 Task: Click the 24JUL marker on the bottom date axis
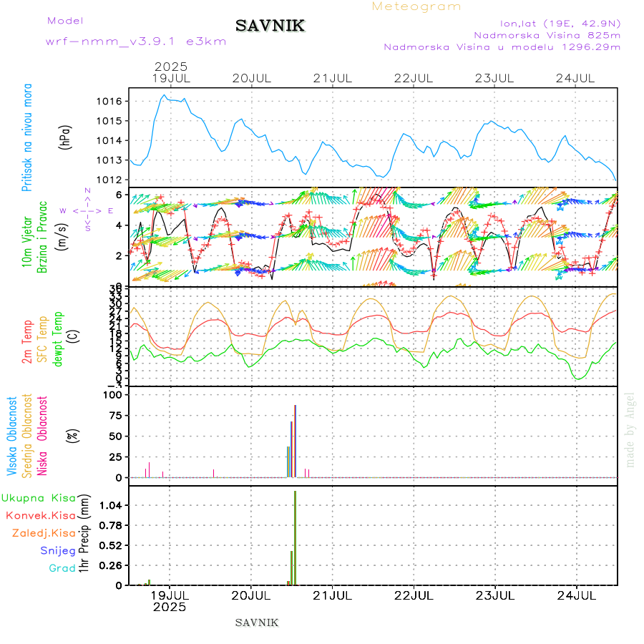point(577,595)
